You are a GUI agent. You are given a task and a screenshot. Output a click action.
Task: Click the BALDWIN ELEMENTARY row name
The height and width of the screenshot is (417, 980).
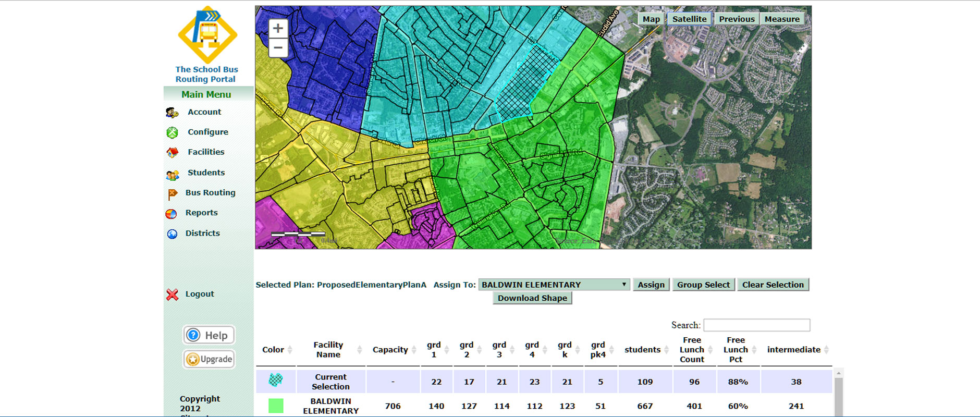[330, 406]
